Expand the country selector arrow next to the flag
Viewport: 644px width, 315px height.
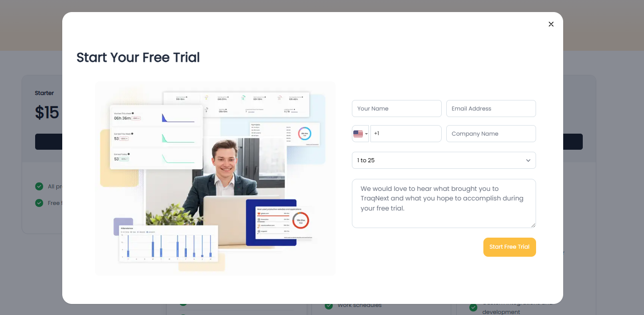click(367, 133)
